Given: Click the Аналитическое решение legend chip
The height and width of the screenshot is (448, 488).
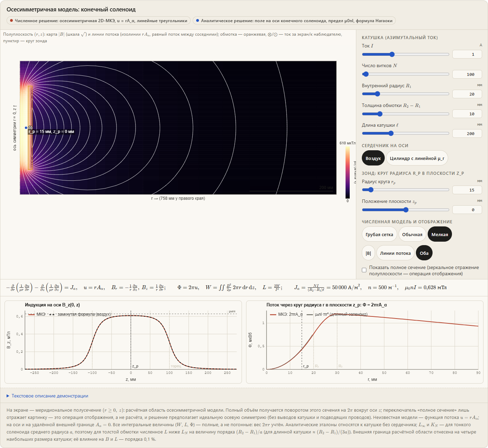Looking at the screenshot, I should pyautogui.click(x=294, y=21).
